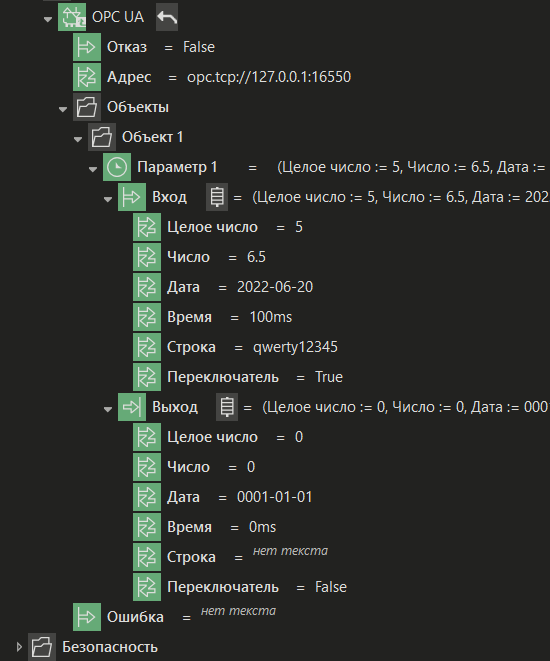Select the Безопасность label
Viewport: 550px width, 661px height.
pos(110,647)
